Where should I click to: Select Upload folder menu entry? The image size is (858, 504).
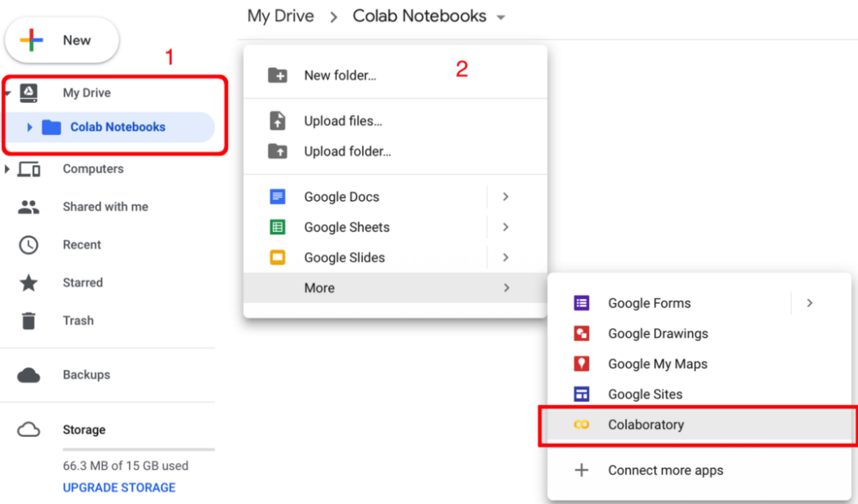pyautogui.click(x=395, y=152)
